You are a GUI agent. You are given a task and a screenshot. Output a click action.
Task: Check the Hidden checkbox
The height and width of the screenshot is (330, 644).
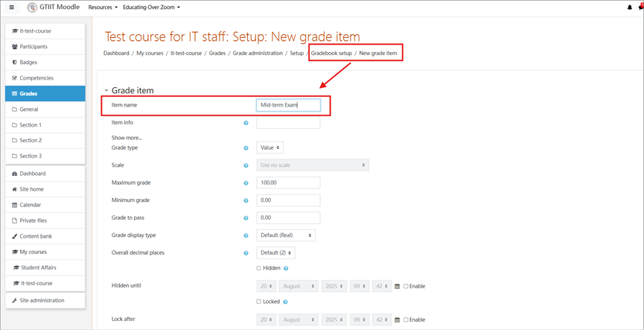pyautogui.click(x=259, y=268)
